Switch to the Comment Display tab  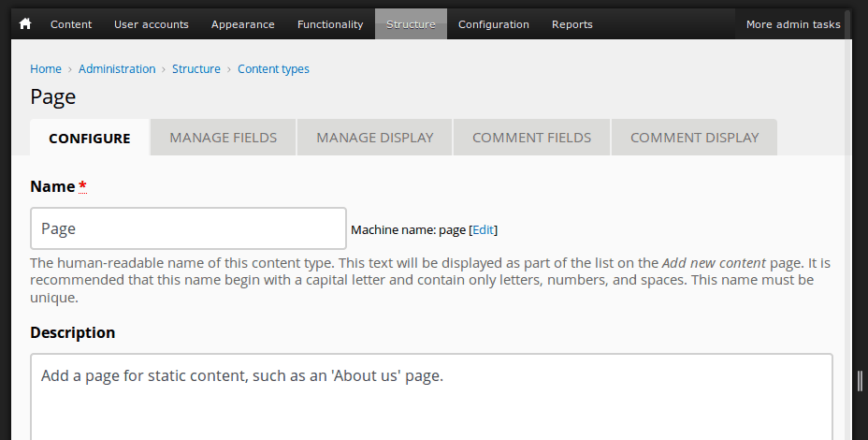click(694, 138)
